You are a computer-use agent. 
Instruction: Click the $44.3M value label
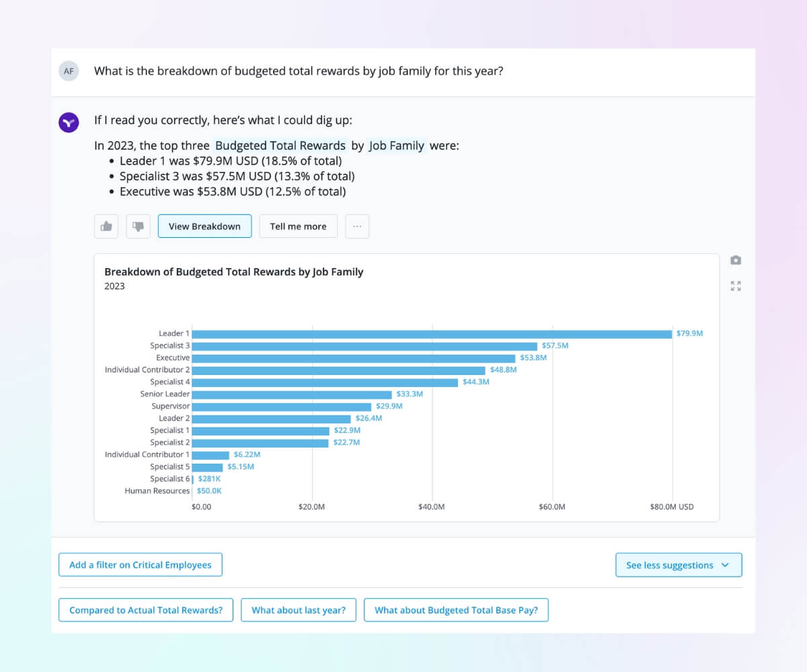pyautogui.click(x=476, y=382)
